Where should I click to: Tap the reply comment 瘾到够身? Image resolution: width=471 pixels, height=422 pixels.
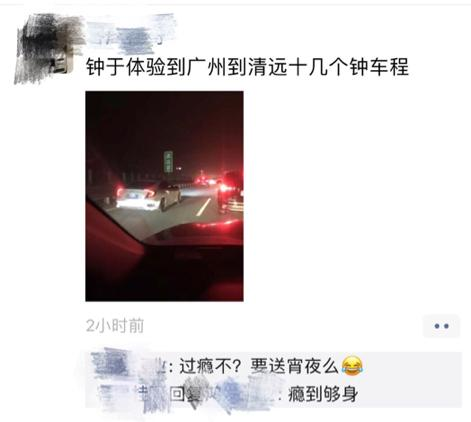pyautogui.click(x=323, y=394)
